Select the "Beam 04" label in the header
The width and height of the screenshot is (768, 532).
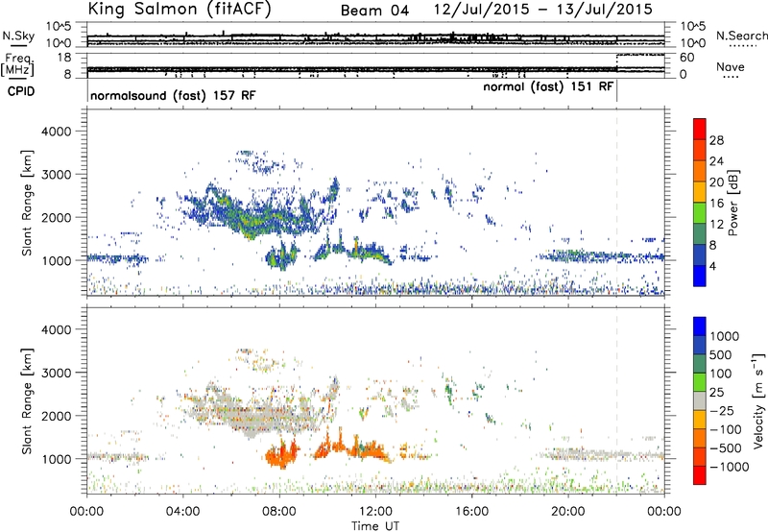(374, 11)
